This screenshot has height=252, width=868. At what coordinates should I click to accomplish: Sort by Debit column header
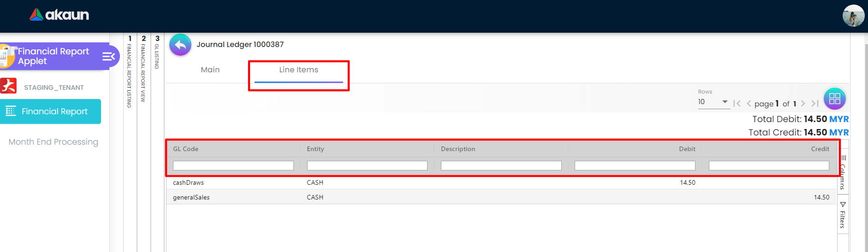pyautogui.click(x=687, y=149)
